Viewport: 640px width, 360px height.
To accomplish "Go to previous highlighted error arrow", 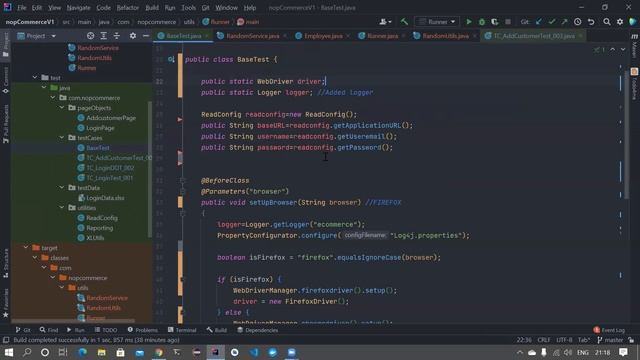I will 613,49.
